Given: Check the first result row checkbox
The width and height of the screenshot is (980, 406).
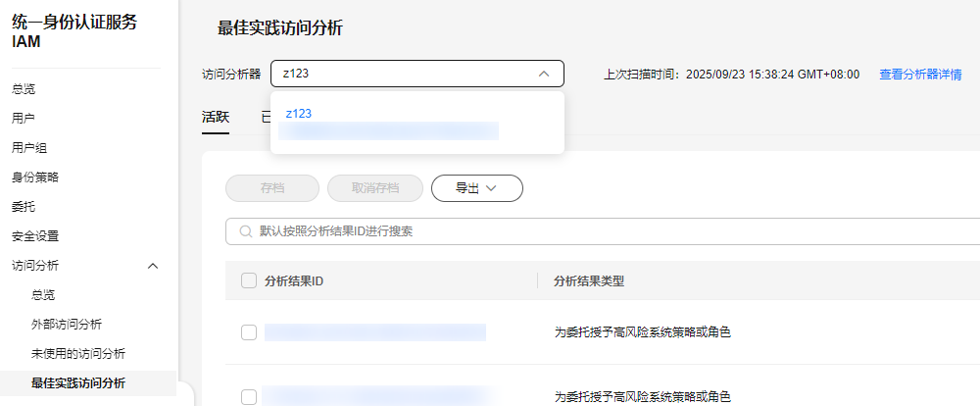Looking at the screenshot, I should (x=249, y=332).
